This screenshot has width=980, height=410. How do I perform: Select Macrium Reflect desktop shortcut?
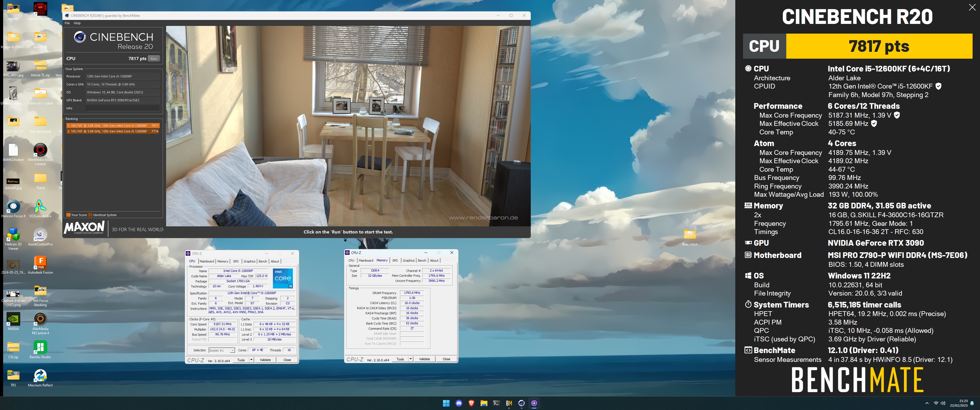pyautogui.click(x=40, y=378)
